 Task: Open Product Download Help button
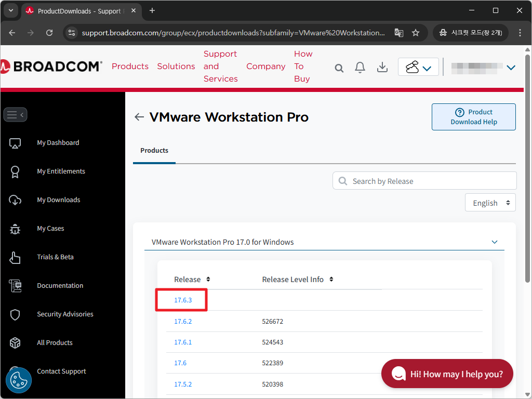(474, 117)
